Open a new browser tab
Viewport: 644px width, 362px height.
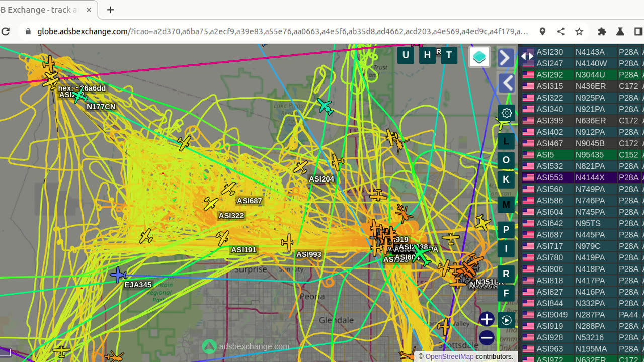(111, 10)
